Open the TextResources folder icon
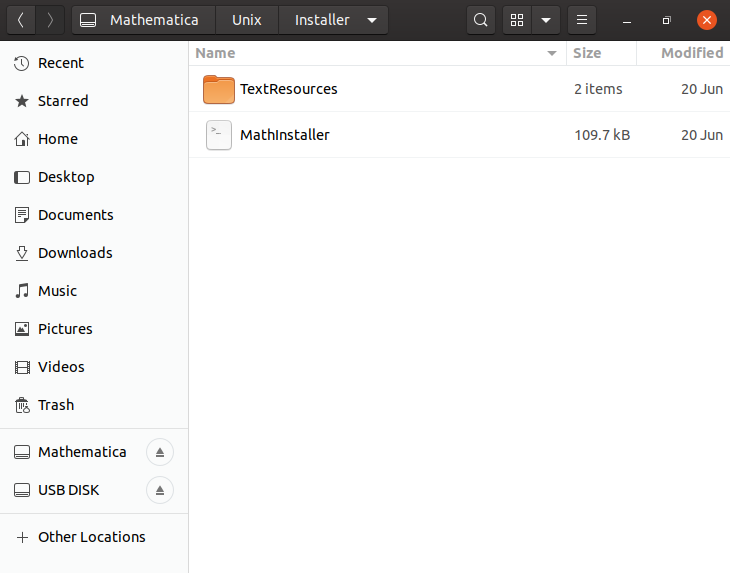 coord(218,89)
